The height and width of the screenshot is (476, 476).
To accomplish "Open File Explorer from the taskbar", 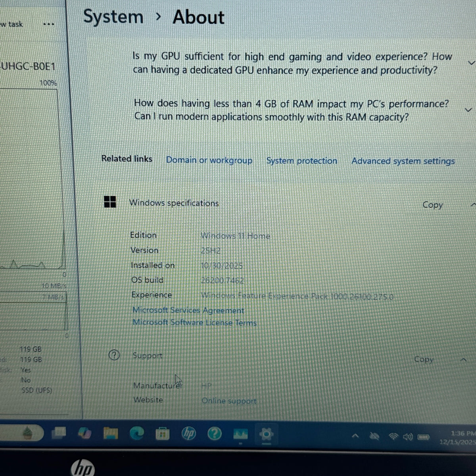I will pyautogui.click(x=111, y=433).
